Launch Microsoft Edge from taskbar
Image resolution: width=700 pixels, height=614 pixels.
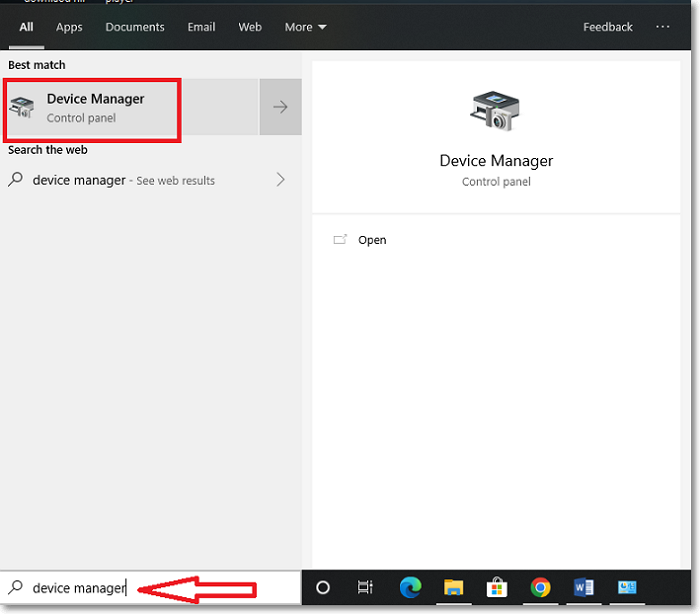coord(410,588)
